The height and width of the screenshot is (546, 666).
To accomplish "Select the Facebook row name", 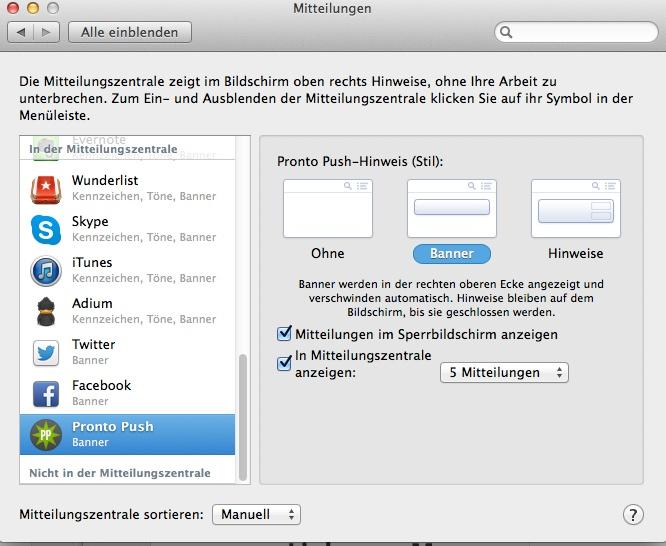I will tap(102, 385).
